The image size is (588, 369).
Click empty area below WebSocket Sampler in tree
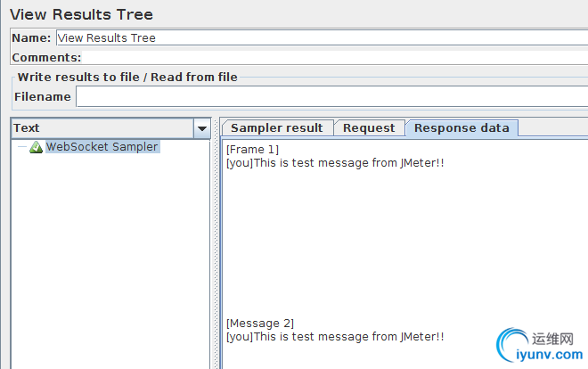coord(107,258)
